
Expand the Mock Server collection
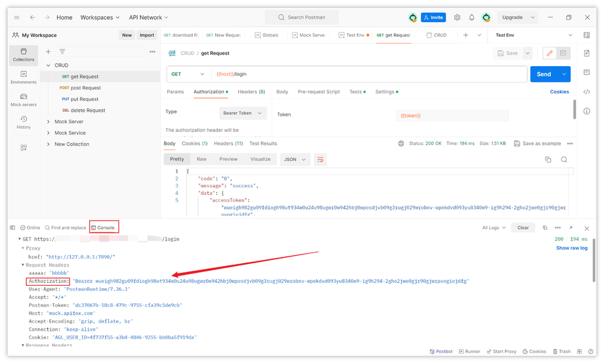[x=49, y=122]
